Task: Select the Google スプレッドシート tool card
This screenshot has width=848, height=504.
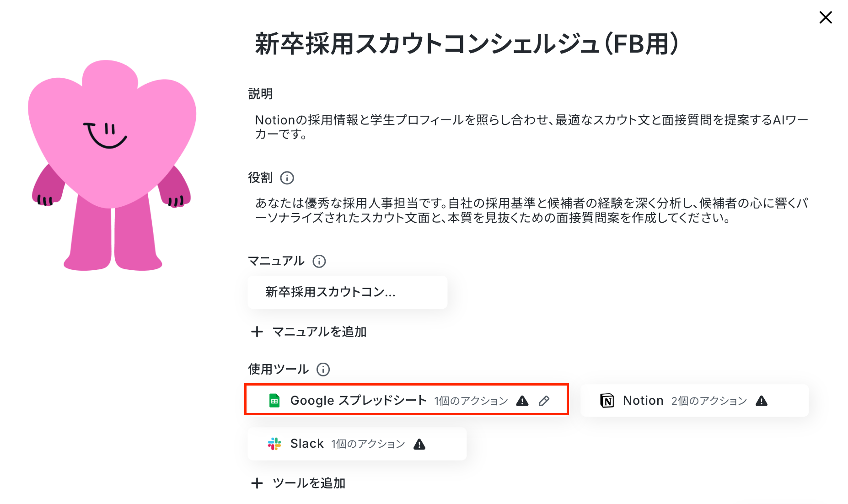Action: 407,400
